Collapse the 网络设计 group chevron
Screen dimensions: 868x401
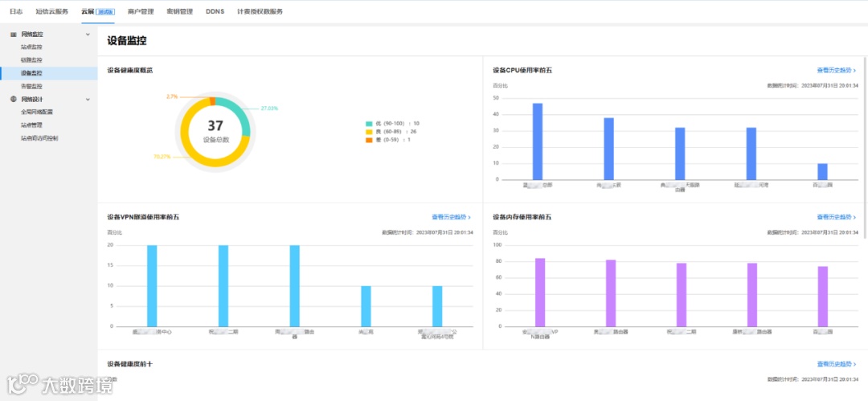[88, 100]
